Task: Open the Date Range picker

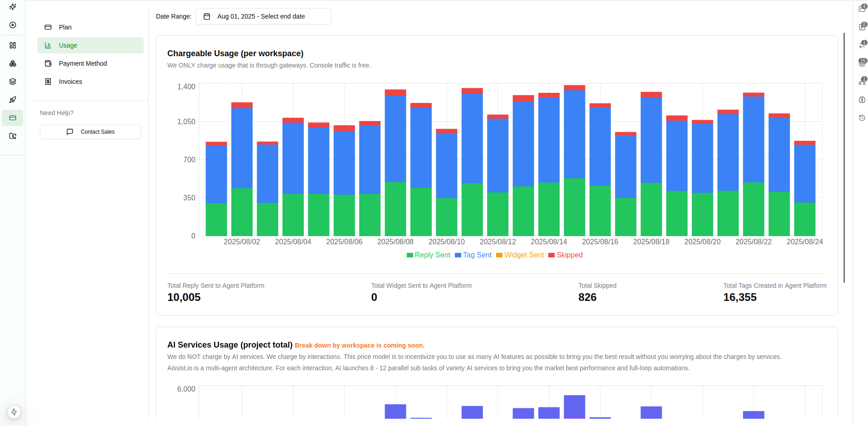Action: click(x=263, y=16)
